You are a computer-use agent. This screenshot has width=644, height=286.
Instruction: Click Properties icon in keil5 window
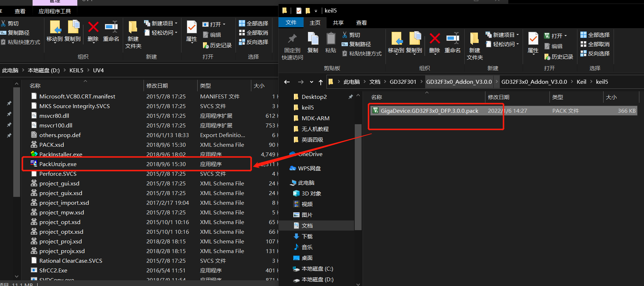pos(533,39)
